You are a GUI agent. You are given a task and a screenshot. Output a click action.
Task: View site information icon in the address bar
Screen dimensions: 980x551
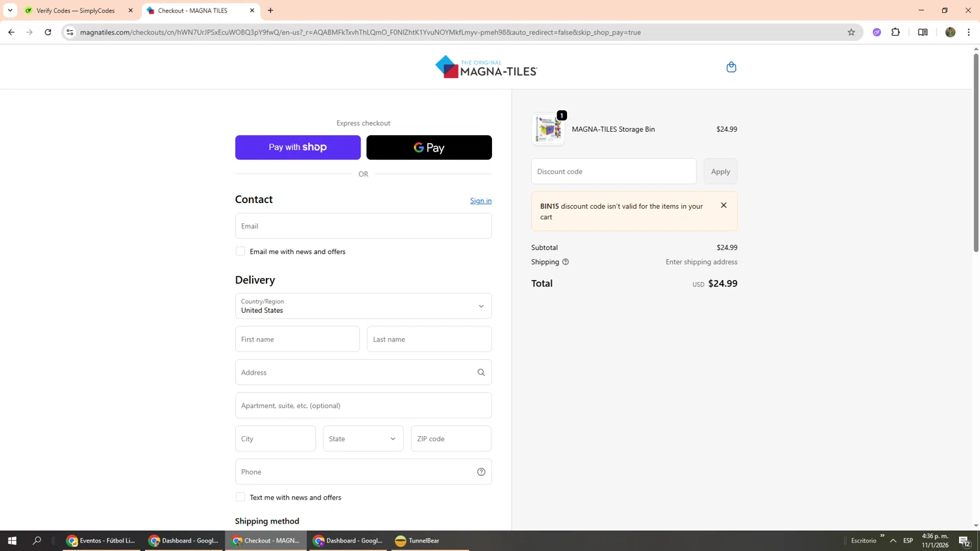pyautogui.click(x=70, y=32)
